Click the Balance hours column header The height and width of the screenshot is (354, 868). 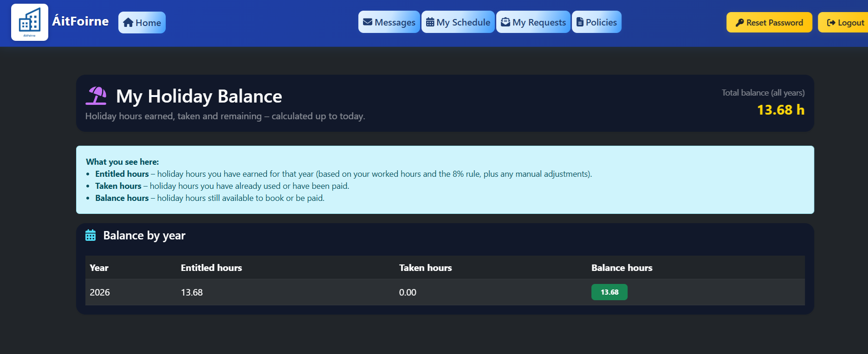[622, 268]
